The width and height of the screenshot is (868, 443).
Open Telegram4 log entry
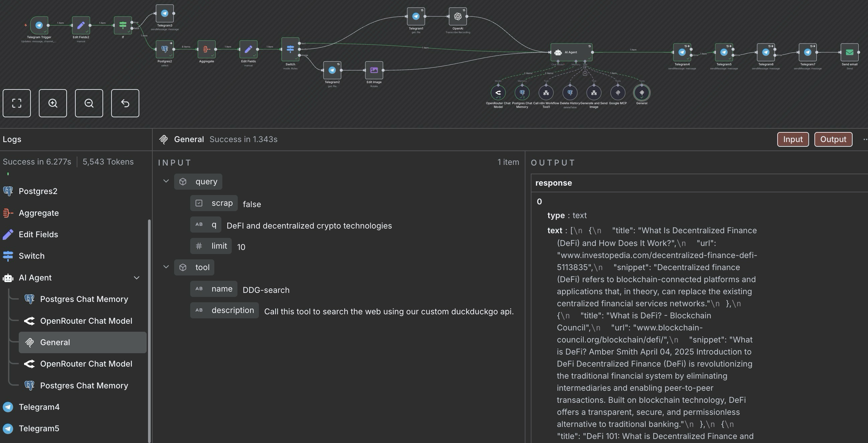39,407
